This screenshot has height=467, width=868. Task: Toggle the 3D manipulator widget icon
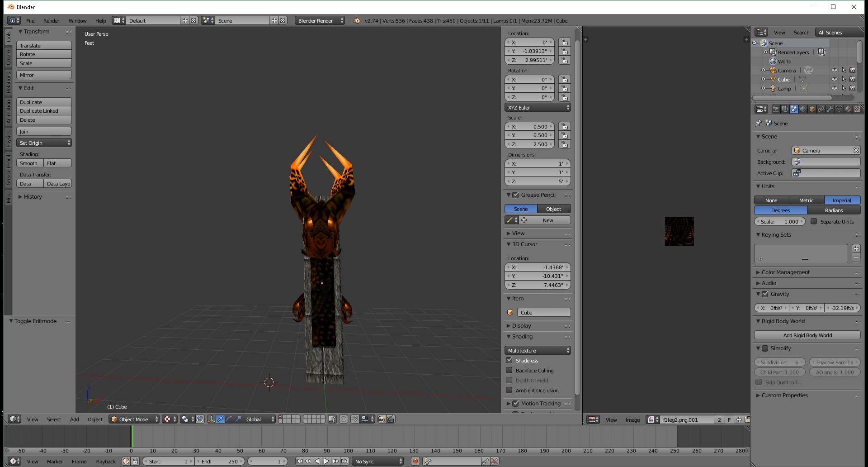point(211,419)
